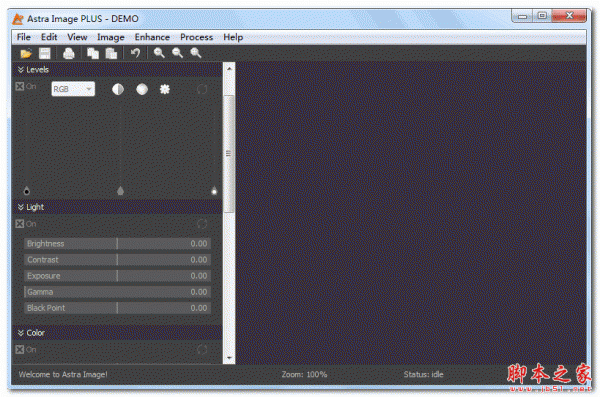Collapse the Light section
The image size is (600, 397).
click(x=21, y=207)
